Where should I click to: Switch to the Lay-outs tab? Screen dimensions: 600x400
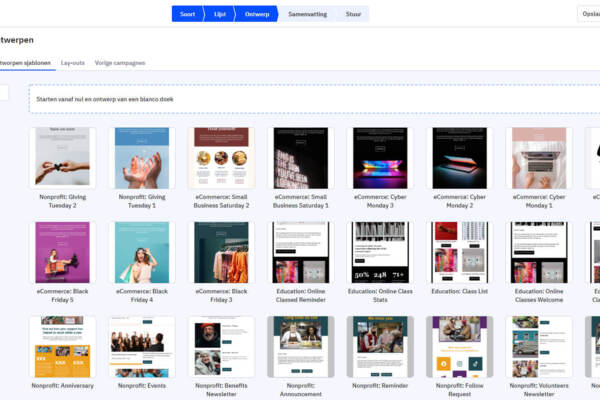click(73, 62)
